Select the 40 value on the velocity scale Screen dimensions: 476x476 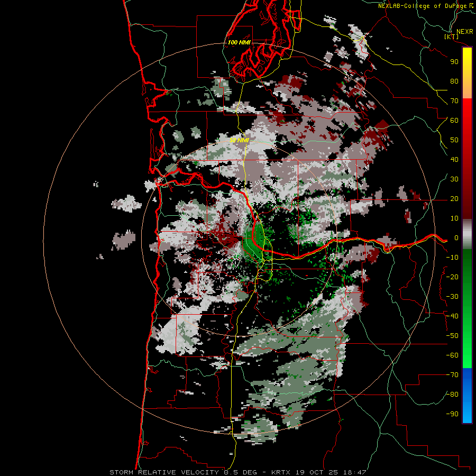click(x=454, y=159)
